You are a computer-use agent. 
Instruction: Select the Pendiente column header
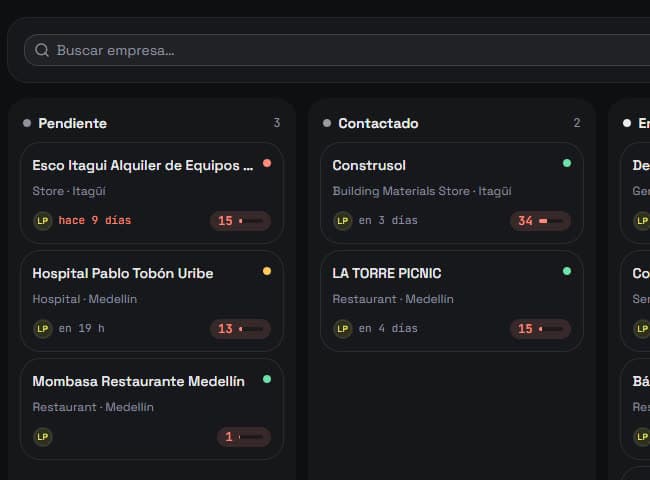(73, 123)
